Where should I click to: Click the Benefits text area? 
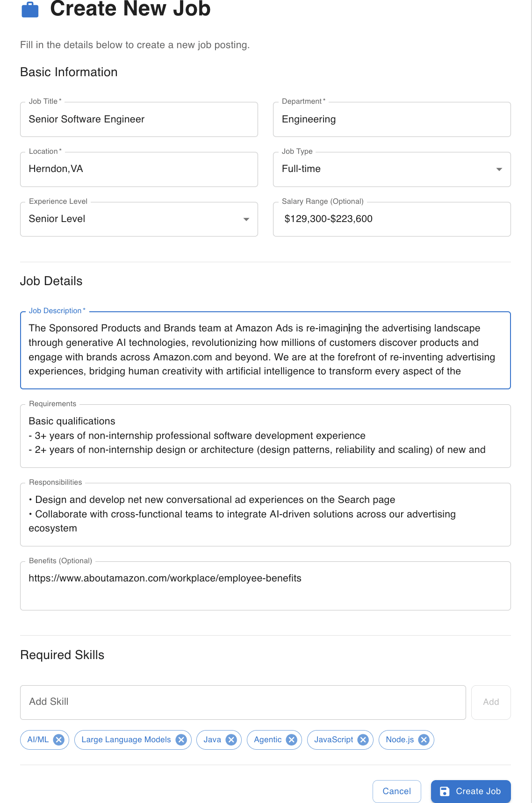265,586
